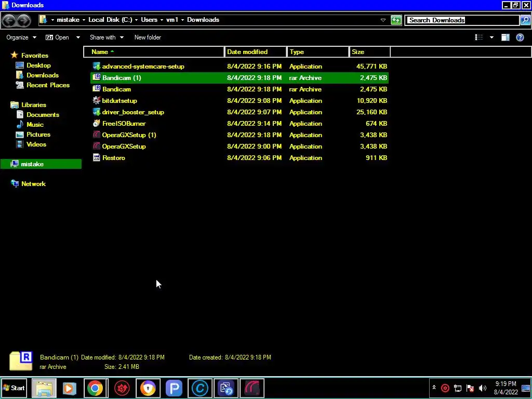Expand the arrow after Users breadcrumb
This screenshot has height=399, width=532.
pyautogui.click(x=162, y=20)
